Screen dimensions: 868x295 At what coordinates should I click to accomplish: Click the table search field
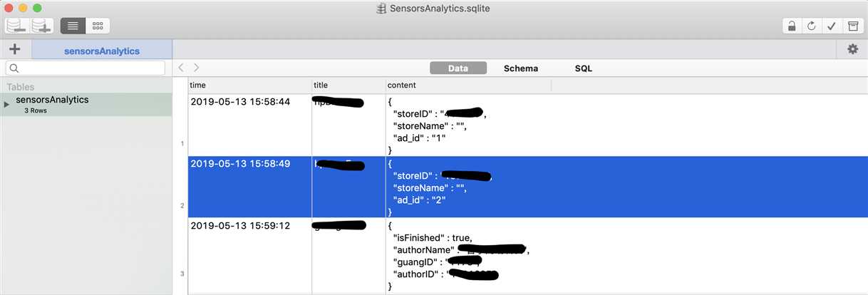click(x=86, y=68)
